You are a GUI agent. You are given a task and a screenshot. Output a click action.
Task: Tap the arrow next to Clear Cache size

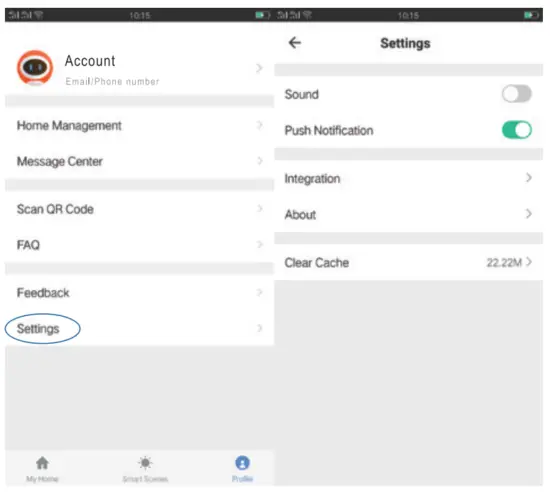pos(529,262)
